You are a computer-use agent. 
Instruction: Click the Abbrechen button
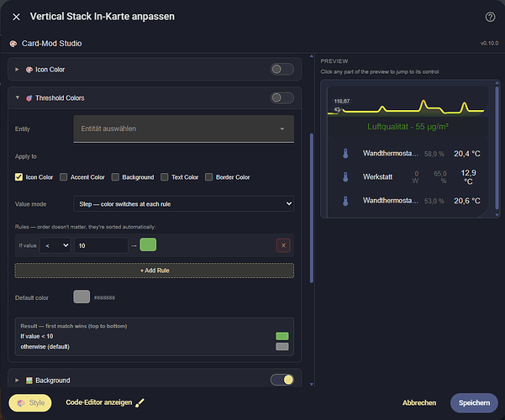(419, 403)
